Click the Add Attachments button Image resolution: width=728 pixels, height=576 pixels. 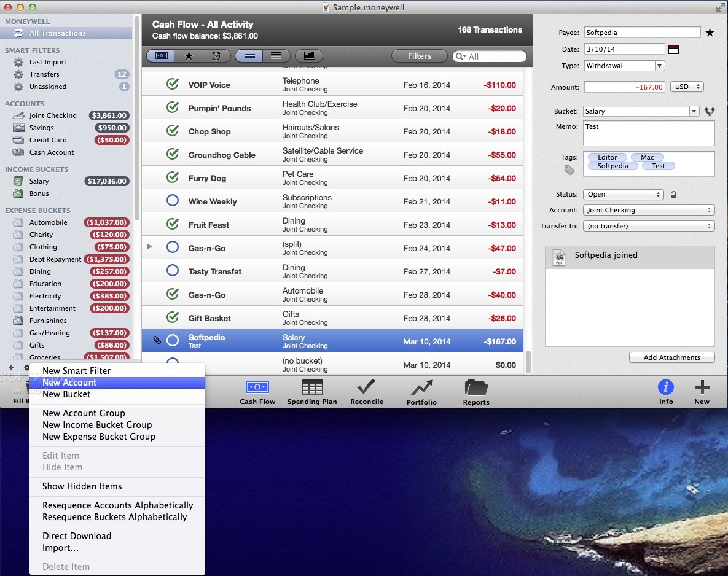tap(671, 357)
